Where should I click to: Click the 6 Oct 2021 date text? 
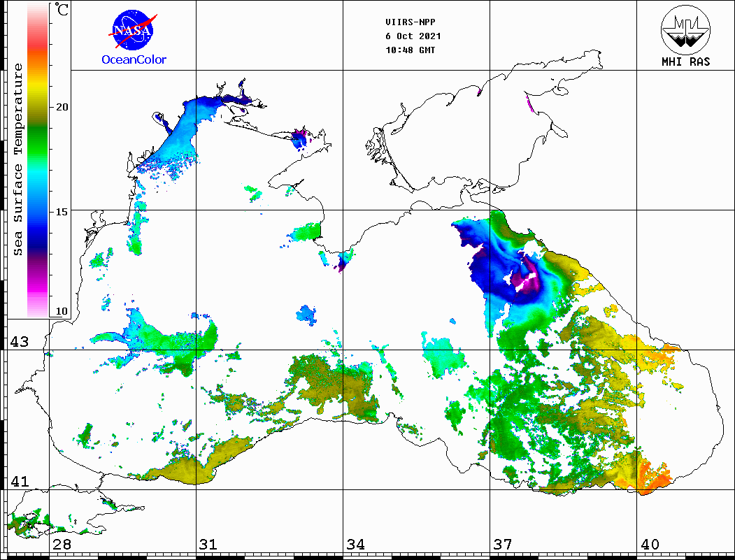pyautogui.click(x=413, y=36)
